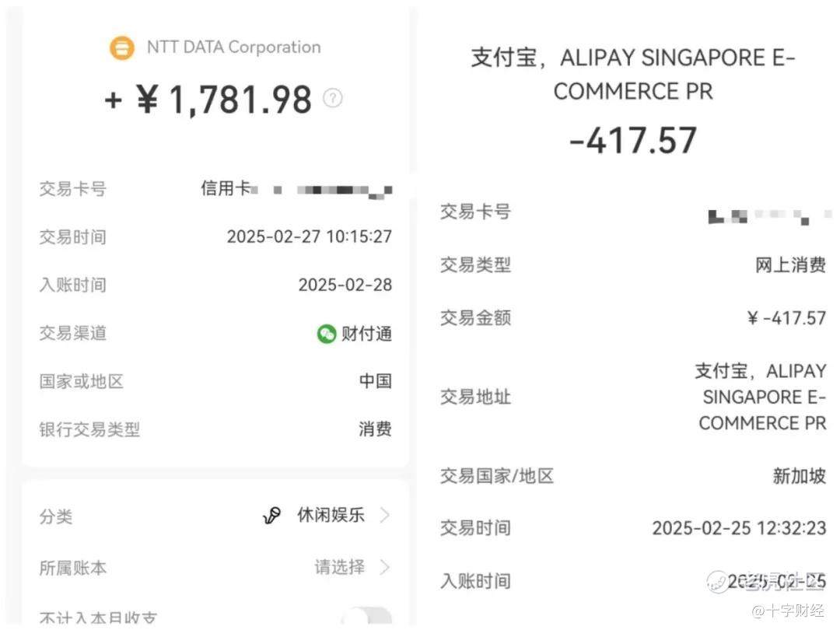Tap the question mark help icon beside amount
The height and width of the screenshot is (630, 840).
point(333,98)
